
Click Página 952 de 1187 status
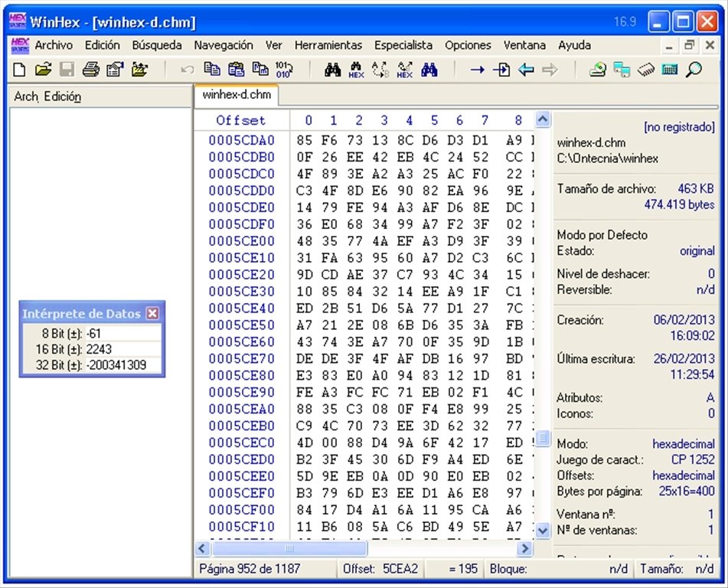point(250,569)
